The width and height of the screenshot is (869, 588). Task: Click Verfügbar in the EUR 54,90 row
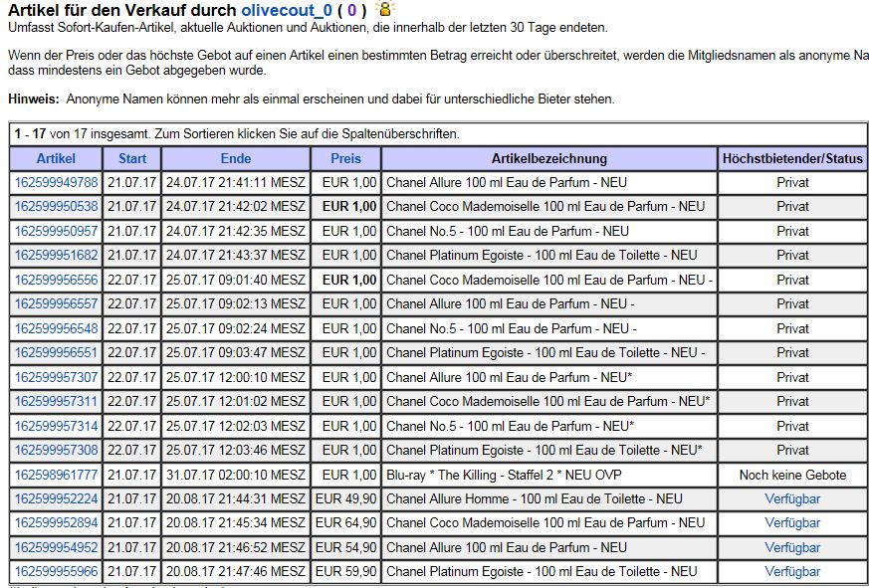792,547
